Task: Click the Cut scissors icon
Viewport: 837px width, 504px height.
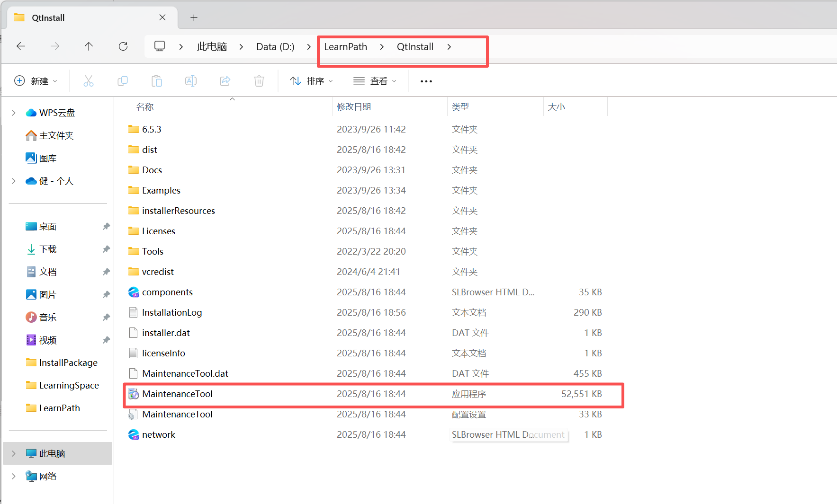Action: [89, 81]
